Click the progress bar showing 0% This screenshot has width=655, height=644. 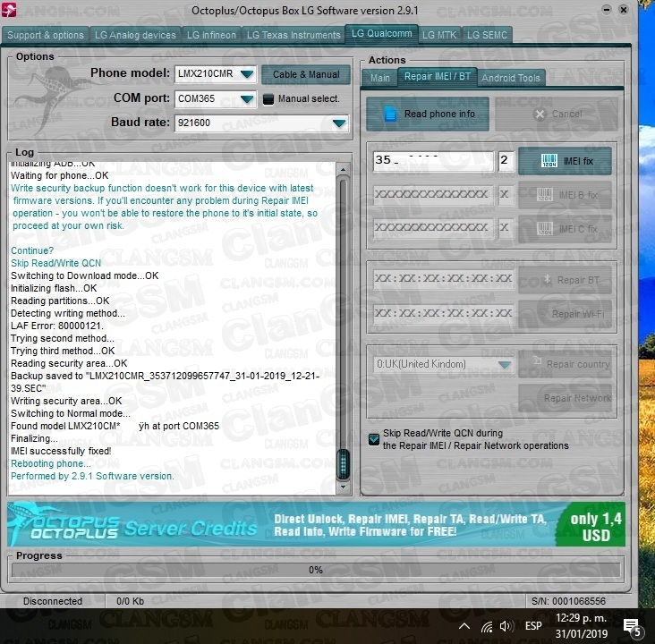click(x=316, y=570)
